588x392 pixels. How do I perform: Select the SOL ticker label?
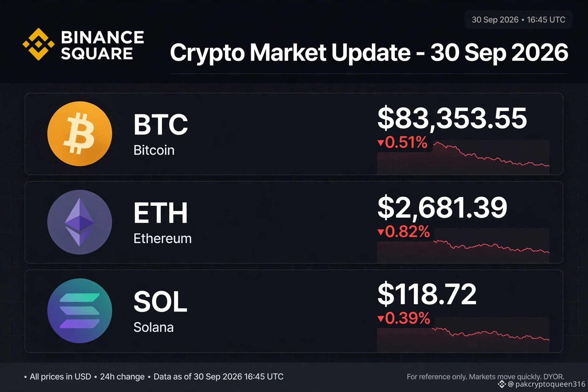tap(160, 302)
